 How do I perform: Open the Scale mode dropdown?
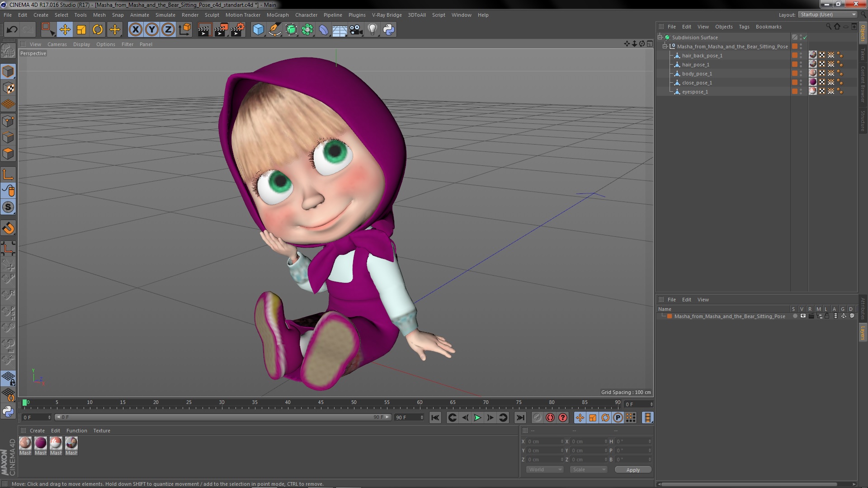point(588,469)
